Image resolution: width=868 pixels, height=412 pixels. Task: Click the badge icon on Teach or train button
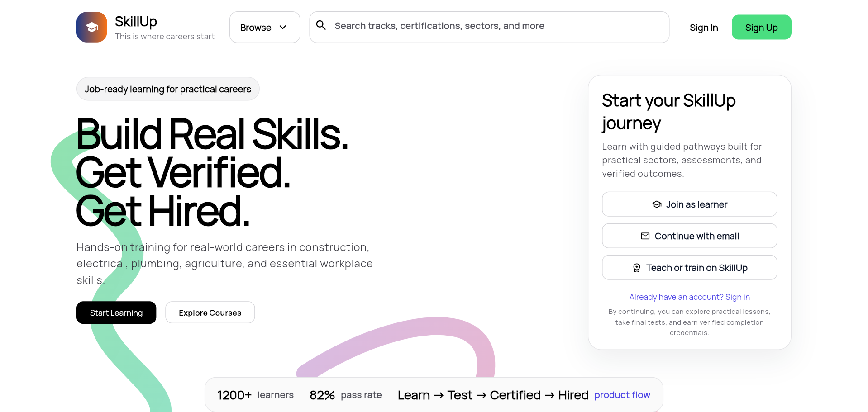click(638, 267)
